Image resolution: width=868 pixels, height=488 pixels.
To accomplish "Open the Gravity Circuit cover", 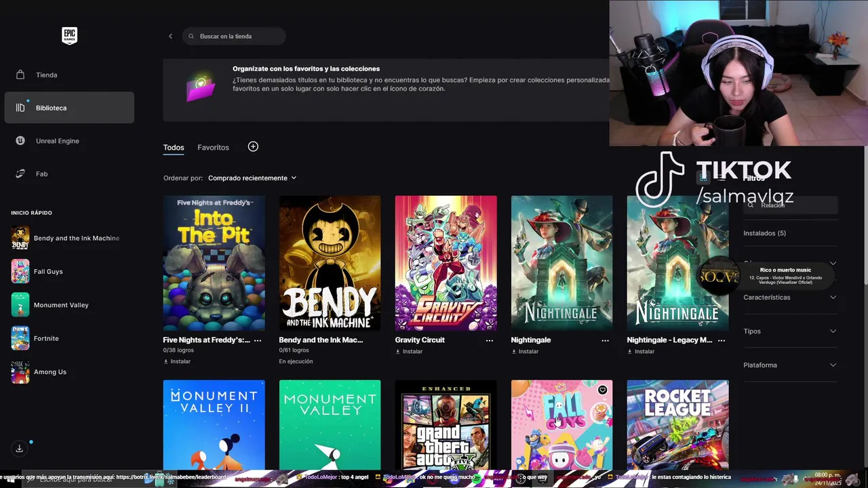I will coord(446,263).
